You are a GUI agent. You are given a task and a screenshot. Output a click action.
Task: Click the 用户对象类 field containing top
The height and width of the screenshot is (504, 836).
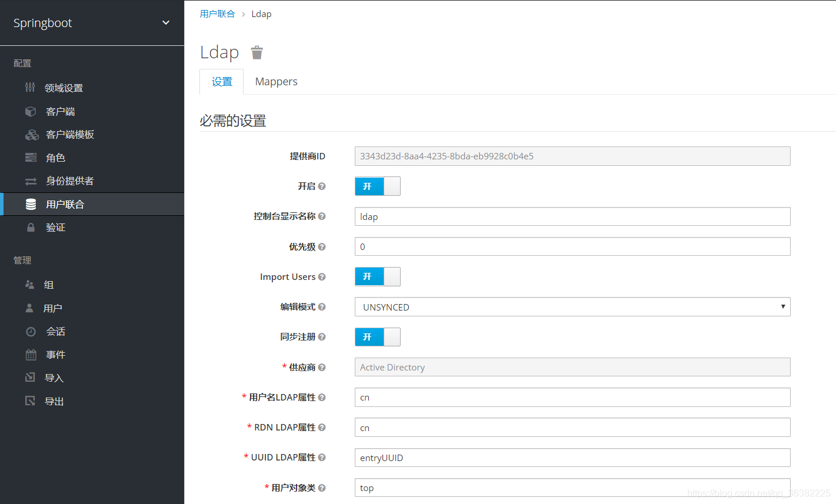coord(572,488)
